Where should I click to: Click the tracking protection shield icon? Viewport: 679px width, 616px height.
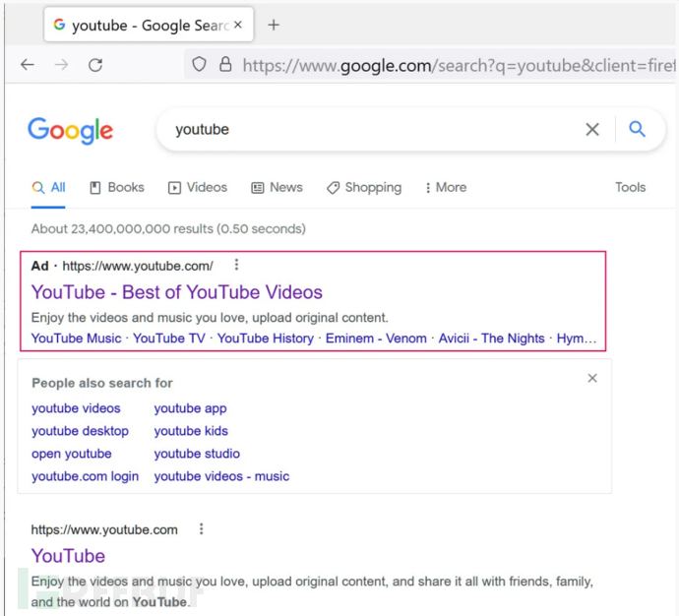point(199,65)
